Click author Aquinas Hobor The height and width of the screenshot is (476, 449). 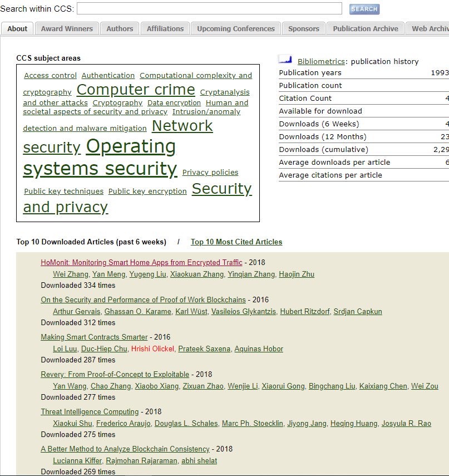pyautogui.click(x=259, y=349)
